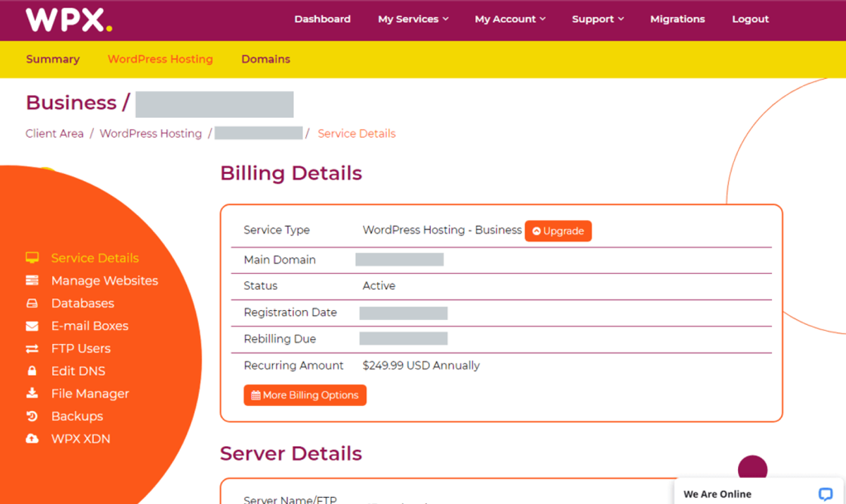Open Edit DNS in the sidebar
Screen dimensions: 846x504
pyautogui.click(x=78, y=371)
